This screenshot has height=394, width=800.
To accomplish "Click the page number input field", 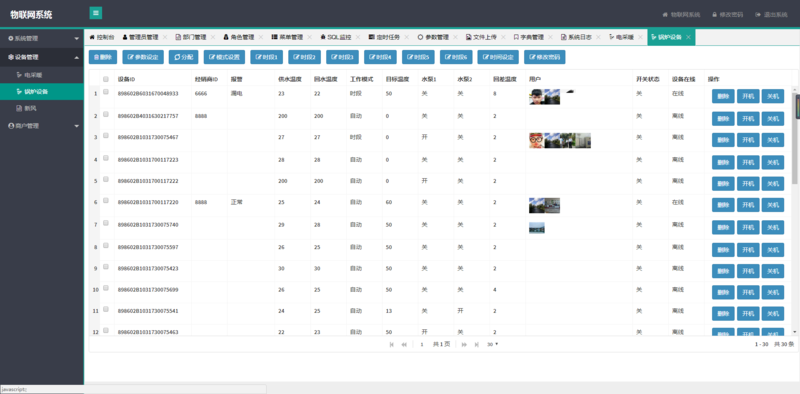I will pyautogui.click(x=422, y=344).
